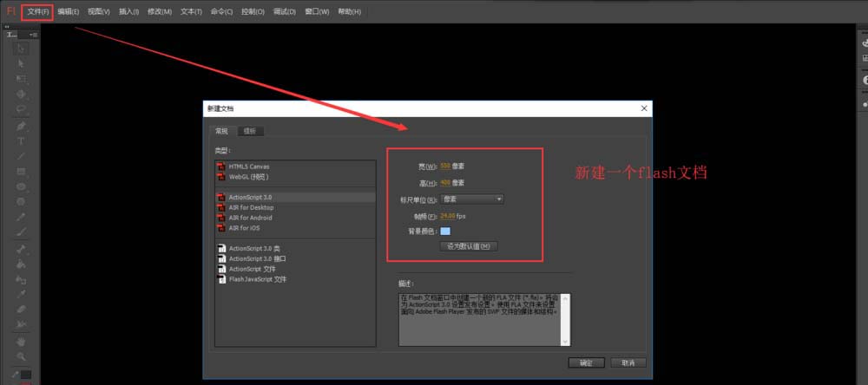This screenshot has height=385, width=868.
Task: Select the Text tool
Action: [21, 141]
